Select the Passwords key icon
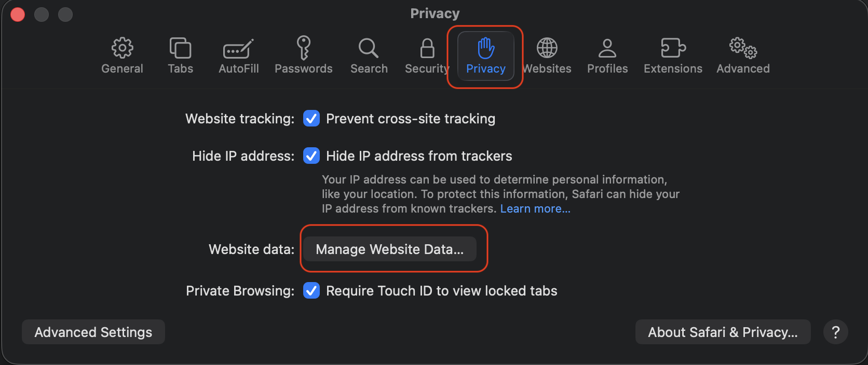Viewport: 868px width, 365px height. coord(303,48)
